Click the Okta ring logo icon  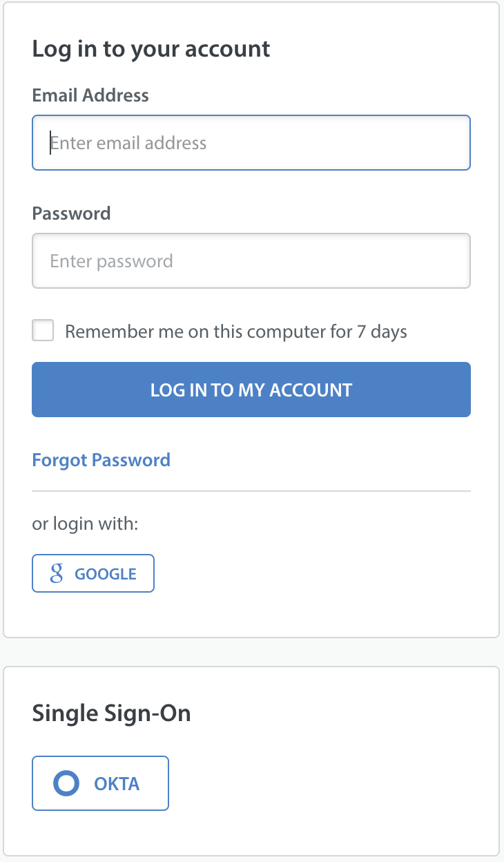[x=67, y=783]
